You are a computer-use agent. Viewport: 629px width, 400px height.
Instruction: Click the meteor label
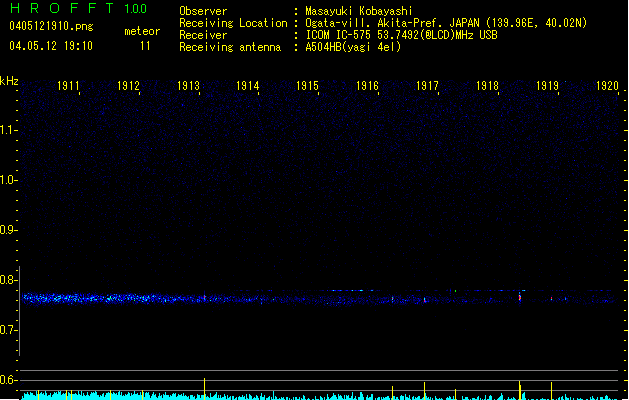[x=142, y=31]
